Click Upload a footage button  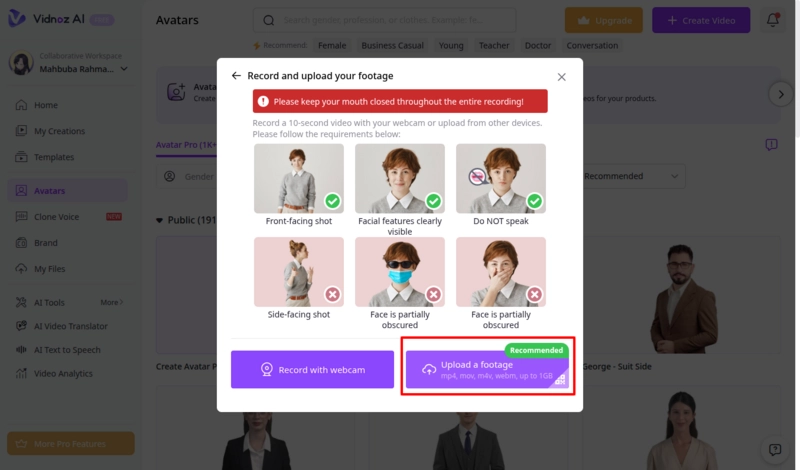[x=487, y=369]
